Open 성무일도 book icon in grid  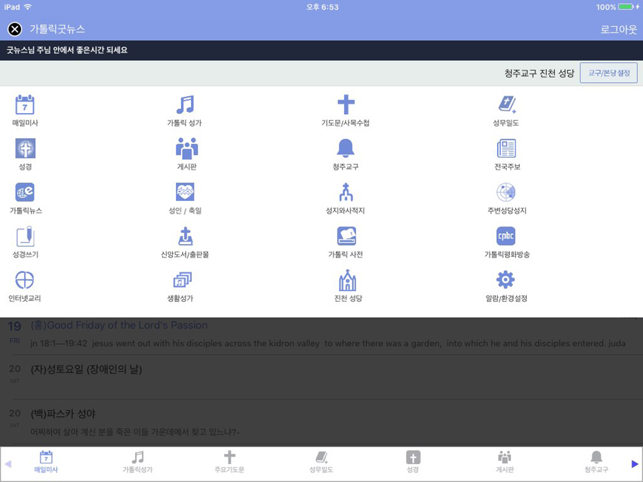coord(506,105)
